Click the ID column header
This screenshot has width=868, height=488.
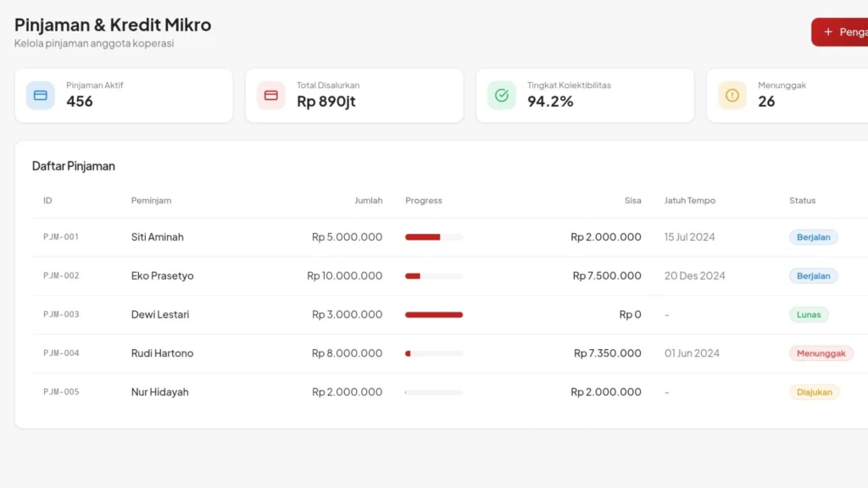point(47,201)
